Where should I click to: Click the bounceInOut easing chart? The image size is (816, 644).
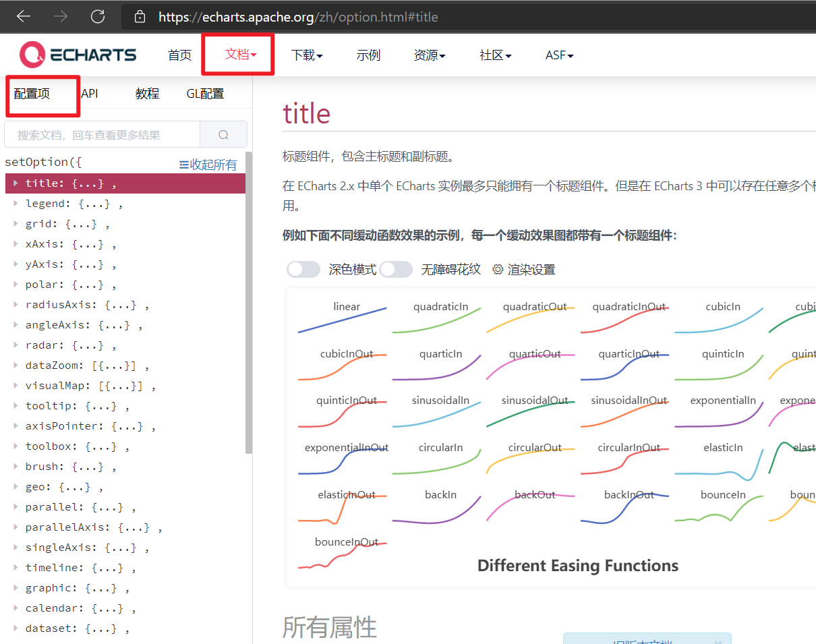343,552
